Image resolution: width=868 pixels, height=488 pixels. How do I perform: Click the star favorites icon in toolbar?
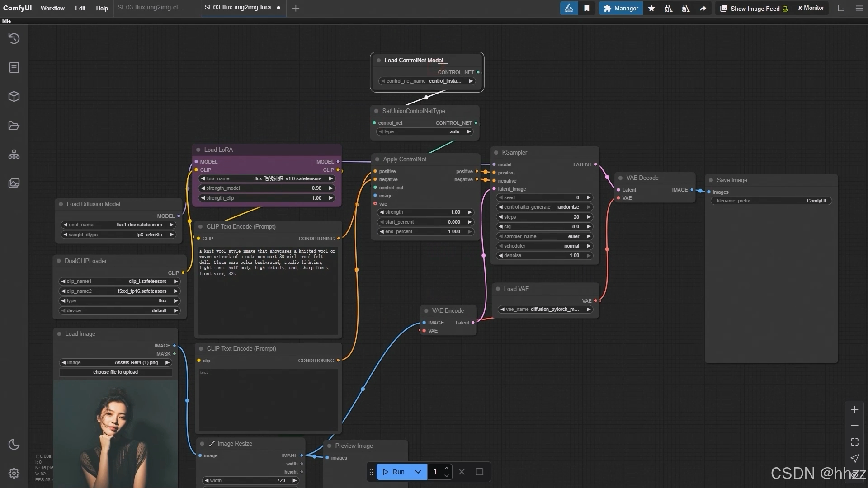click(651, 8)
